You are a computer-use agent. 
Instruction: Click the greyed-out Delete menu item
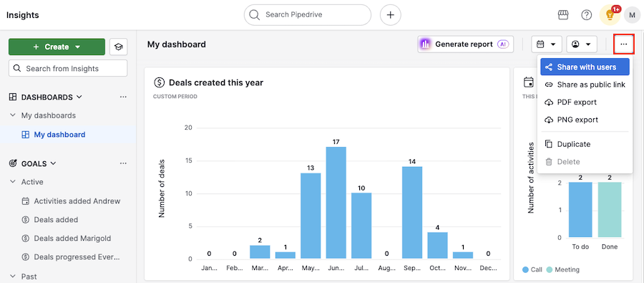coord(585,162)
